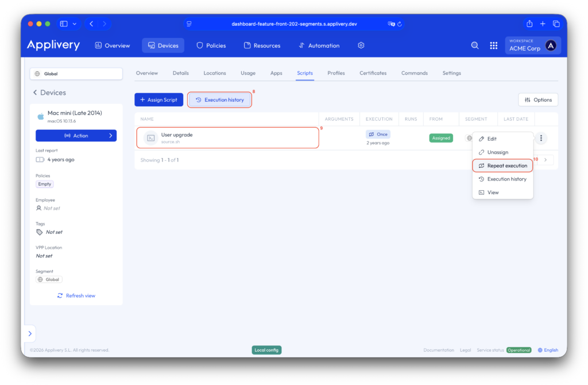Click Refresh view link
Screen dimensions: 588x385
pos(76,295)
